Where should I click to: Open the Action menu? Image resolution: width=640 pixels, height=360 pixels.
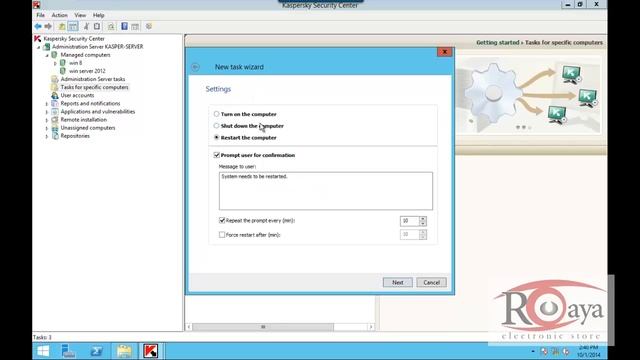(60, 15)
